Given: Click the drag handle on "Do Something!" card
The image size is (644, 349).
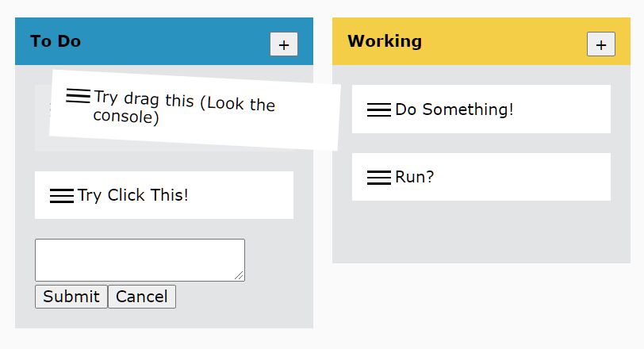Looking at the screenshot, I should 379,109.
